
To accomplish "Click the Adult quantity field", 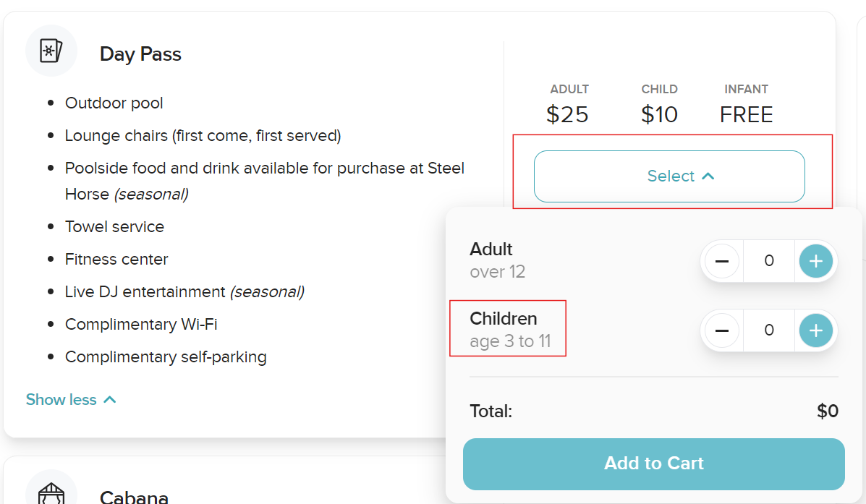I will [768, 261].
